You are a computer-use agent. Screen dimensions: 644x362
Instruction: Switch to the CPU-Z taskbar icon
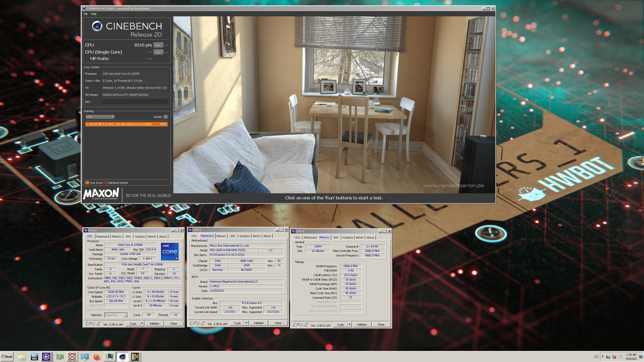pyautogui.click(x=46, y=357)
